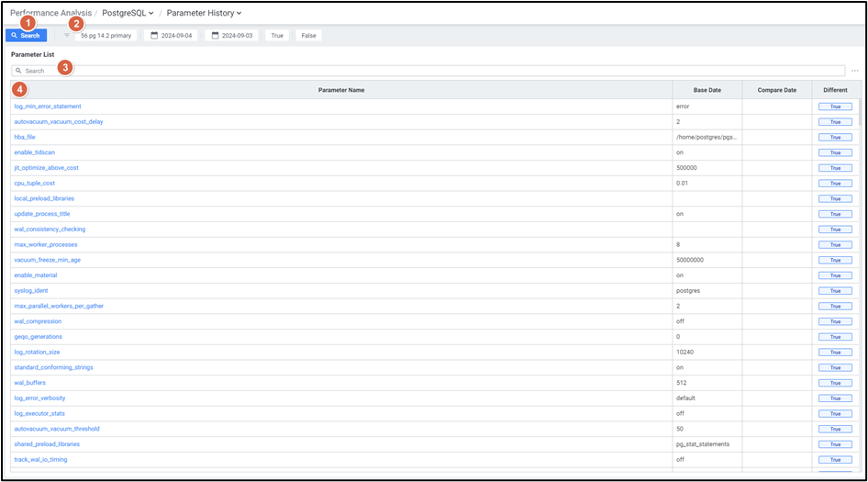The height and width of the screenshot is (482, 868).
Task: Sort by the Parameter Name column header
Action: click(x=341, y=90)
